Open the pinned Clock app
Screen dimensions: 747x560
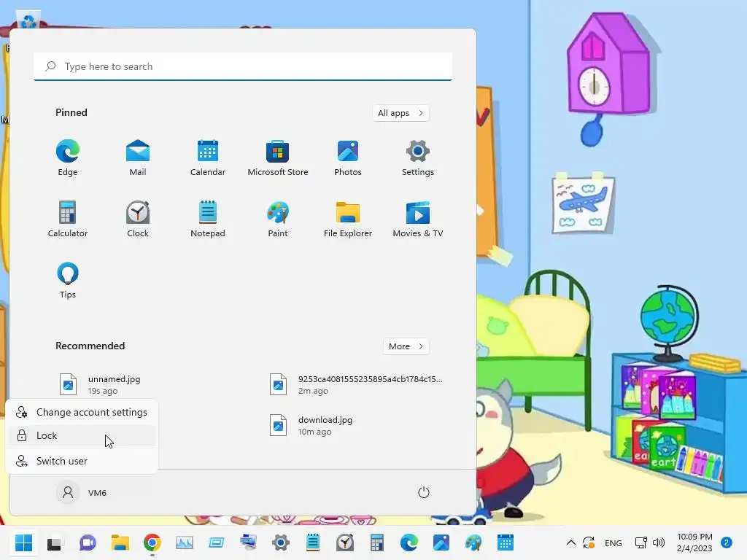click(138, 219)
